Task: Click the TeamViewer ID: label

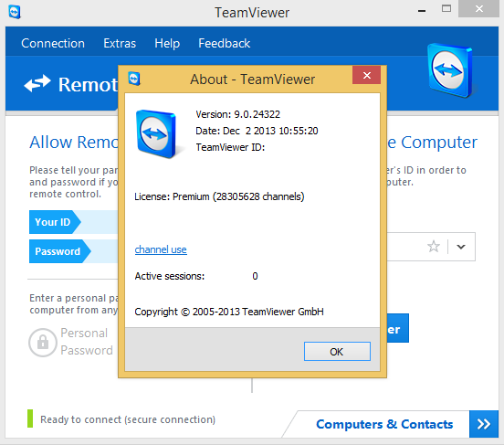Action: click(230, 147)
